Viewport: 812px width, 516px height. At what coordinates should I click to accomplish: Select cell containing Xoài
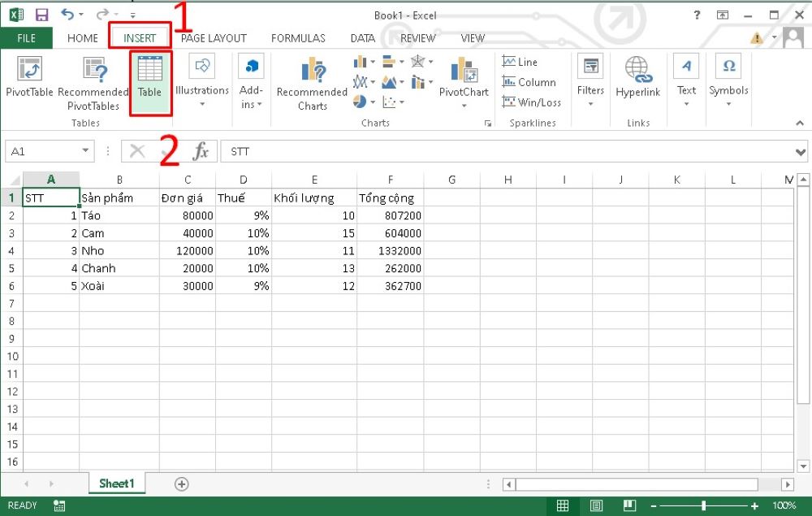pyautogui.click(x=119, y=286)
